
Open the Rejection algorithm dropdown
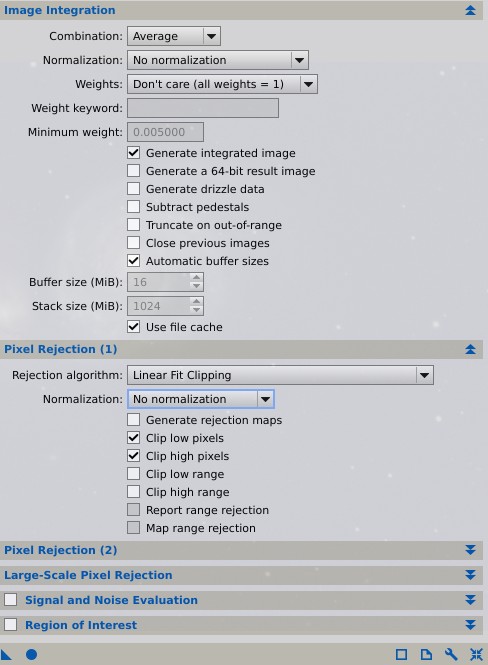click(x=280, y=375)
